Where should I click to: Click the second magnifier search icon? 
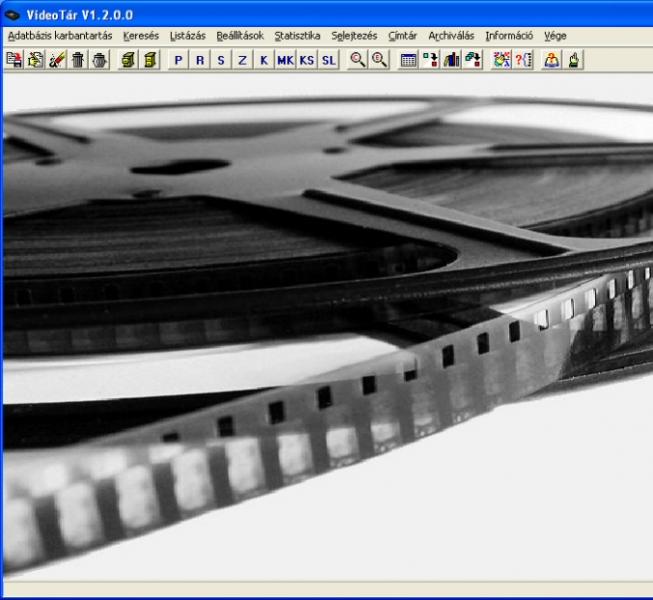tap(379, 60)
